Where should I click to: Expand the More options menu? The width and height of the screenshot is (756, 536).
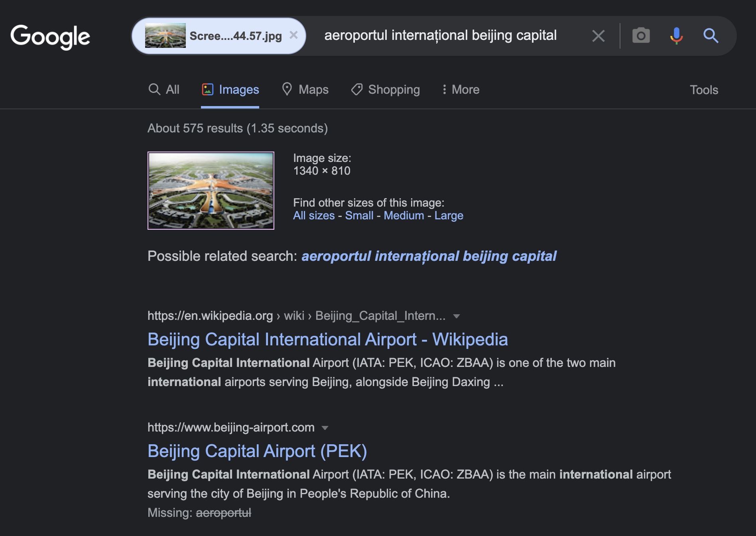pos(461,89)
